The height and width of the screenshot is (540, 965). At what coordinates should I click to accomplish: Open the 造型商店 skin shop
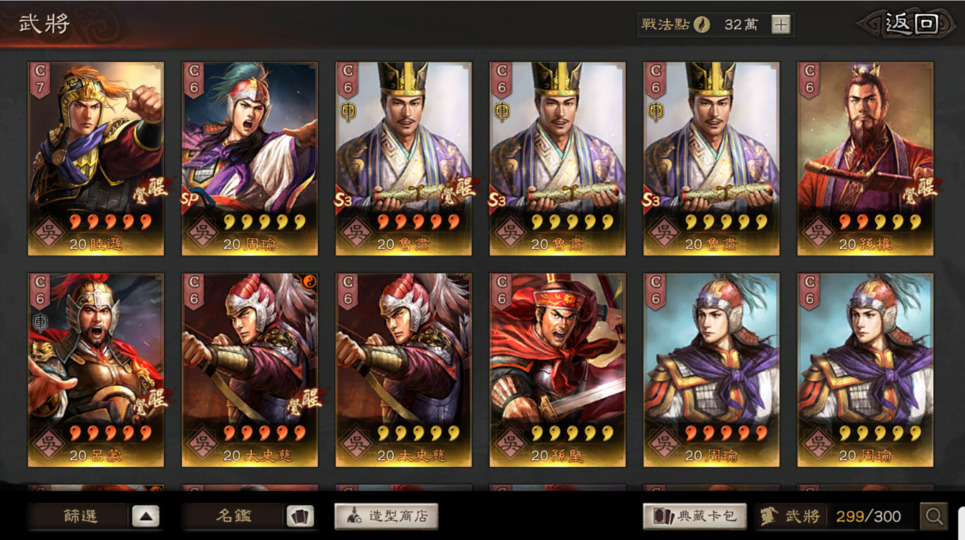pyautogui.click(x=386, y=516)
